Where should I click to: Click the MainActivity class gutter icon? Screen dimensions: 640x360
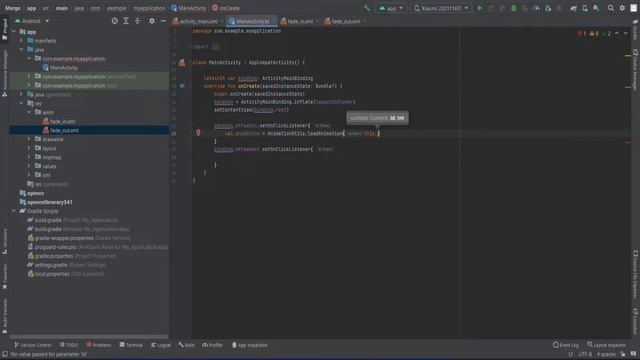tap(182, 62)
